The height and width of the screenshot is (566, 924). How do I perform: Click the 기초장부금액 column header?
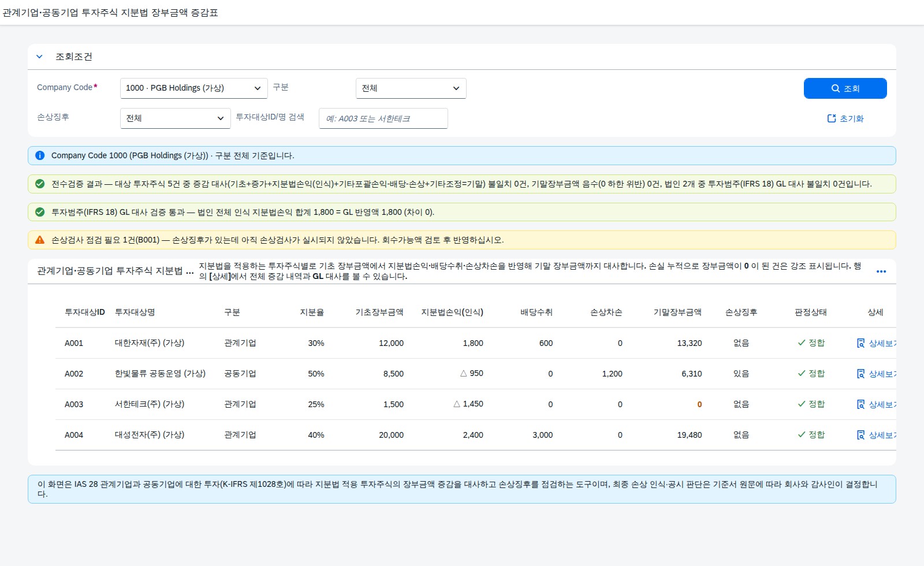(379, 312)
